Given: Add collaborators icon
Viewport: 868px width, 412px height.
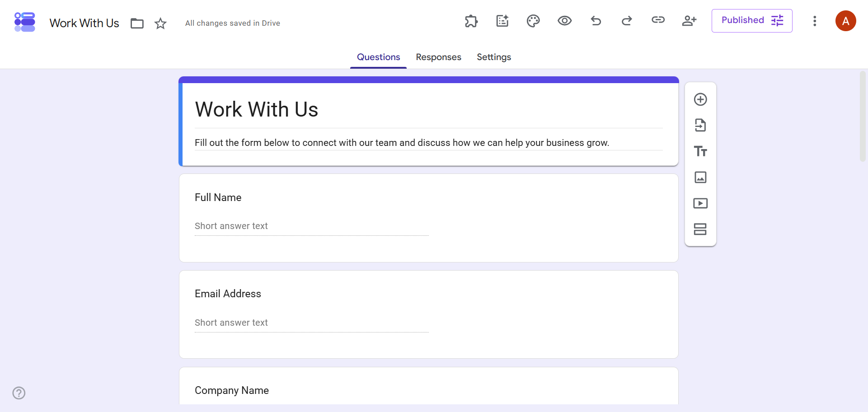Looking at the screenshot, I should click(689, 21).
